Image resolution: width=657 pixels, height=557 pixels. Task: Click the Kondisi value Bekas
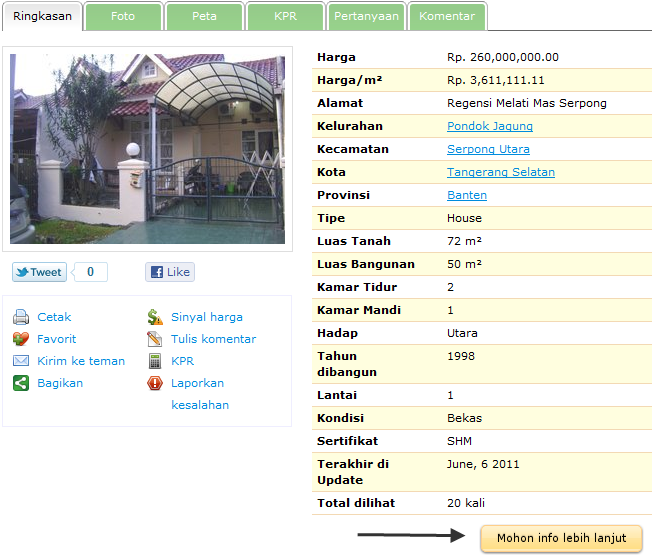(x=464, y=418)
